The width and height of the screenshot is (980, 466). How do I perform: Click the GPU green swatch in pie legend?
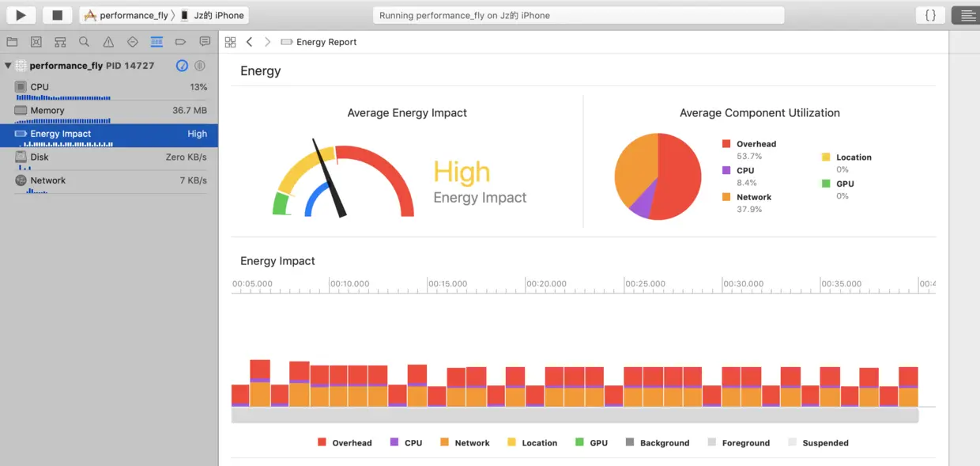click(x=826, y=184)
